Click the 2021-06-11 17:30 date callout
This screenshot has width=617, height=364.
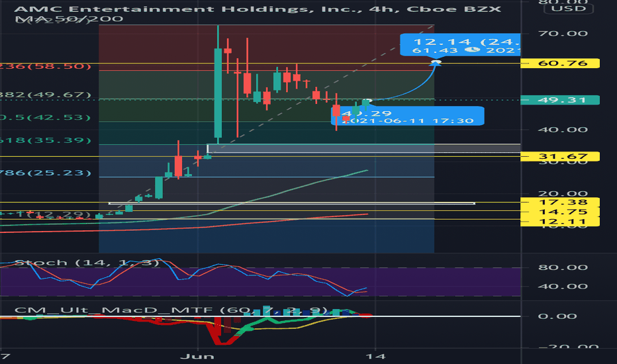(408, 116)
